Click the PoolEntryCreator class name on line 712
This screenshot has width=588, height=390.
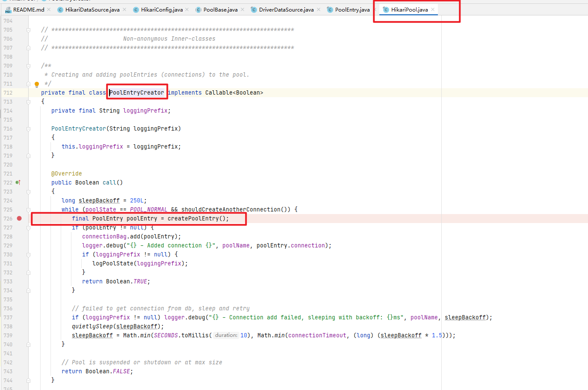coord(136,92)
